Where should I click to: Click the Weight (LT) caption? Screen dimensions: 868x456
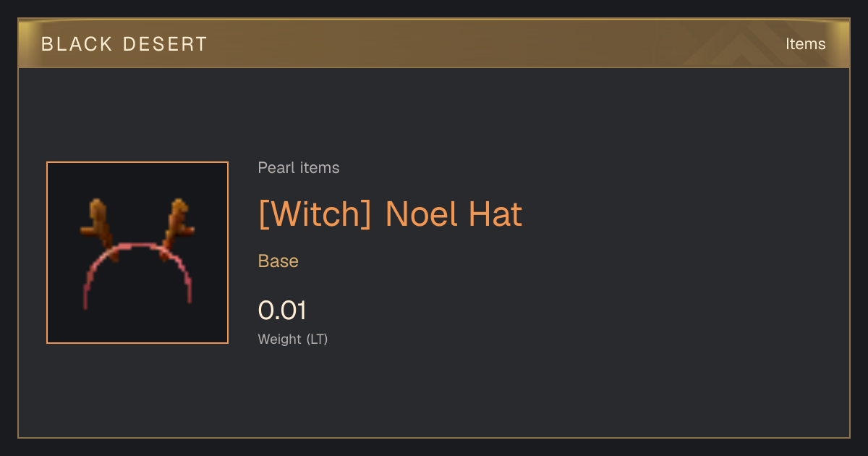[293, 339]
